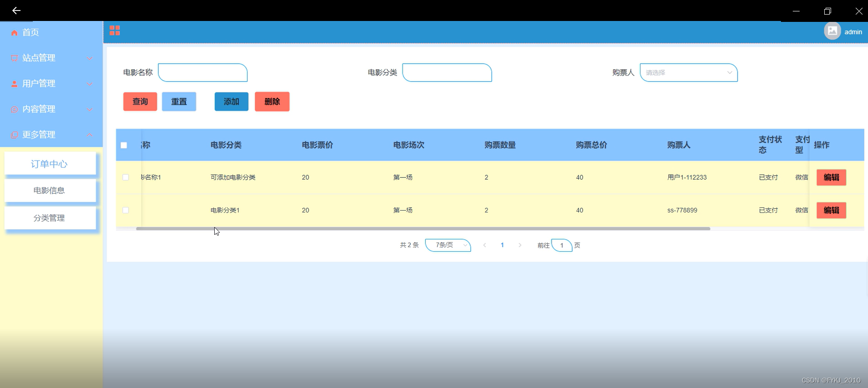Click the 购票总价 column header

(x=592, y=145)
